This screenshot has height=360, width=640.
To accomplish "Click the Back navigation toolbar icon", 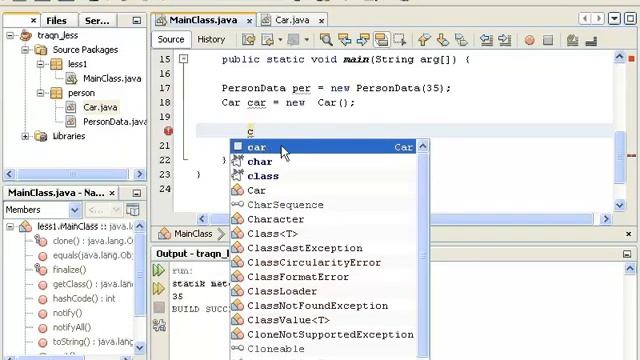I will coord(268,40).
